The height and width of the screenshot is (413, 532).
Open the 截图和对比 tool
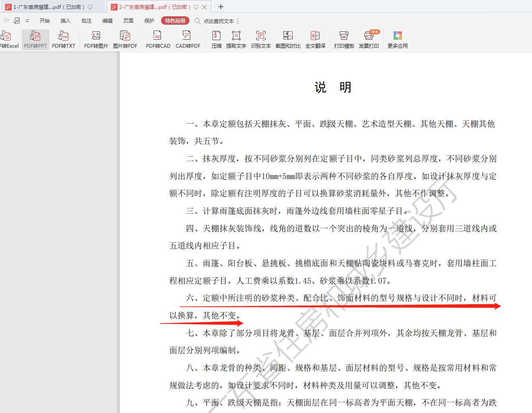click(x=288, y=40)
